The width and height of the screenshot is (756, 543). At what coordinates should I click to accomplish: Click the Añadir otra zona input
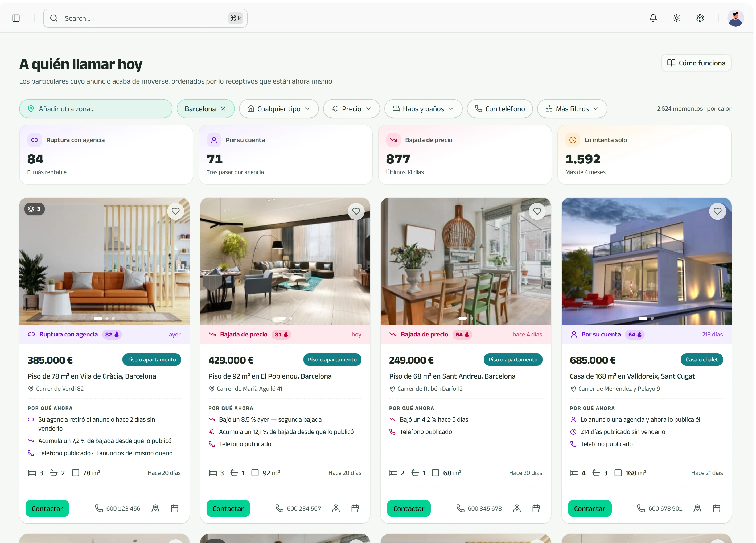pos(96,109)
